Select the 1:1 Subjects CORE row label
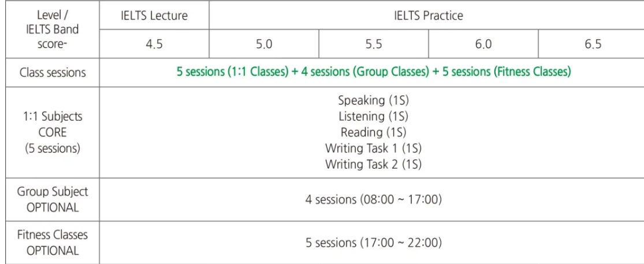Viewport: 644px width, 264px height. coord(52,132)
